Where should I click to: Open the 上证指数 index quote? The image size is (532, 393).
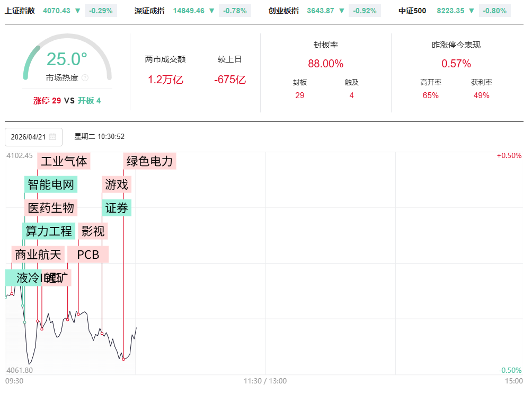(20, 11)
